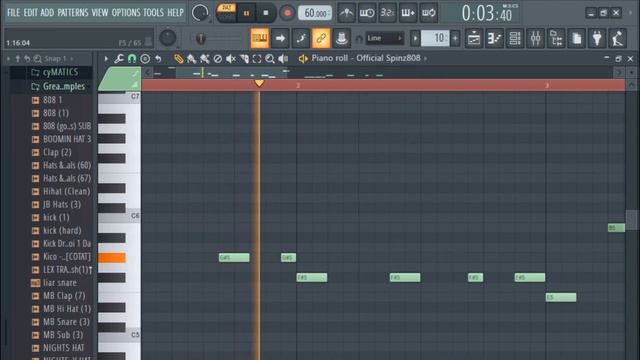Toggle the link (chain) button
Viewport: 640px width, 360px height.
click(321, 38)
